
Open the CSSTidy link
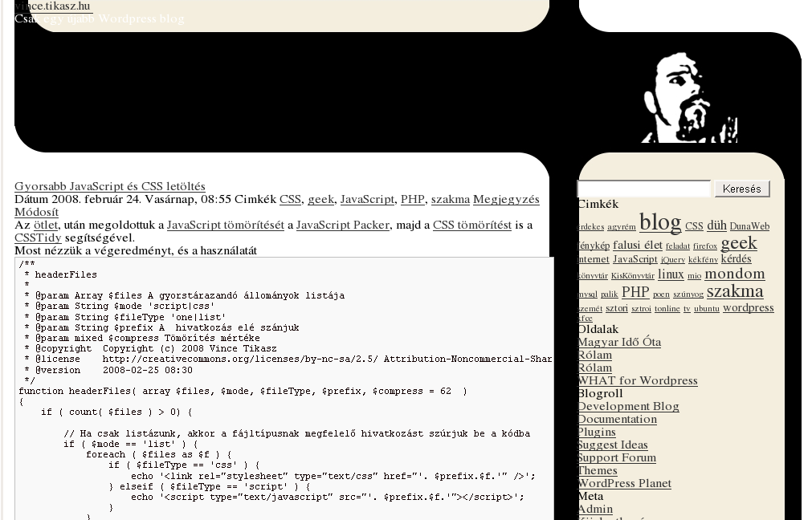point(38,238)
